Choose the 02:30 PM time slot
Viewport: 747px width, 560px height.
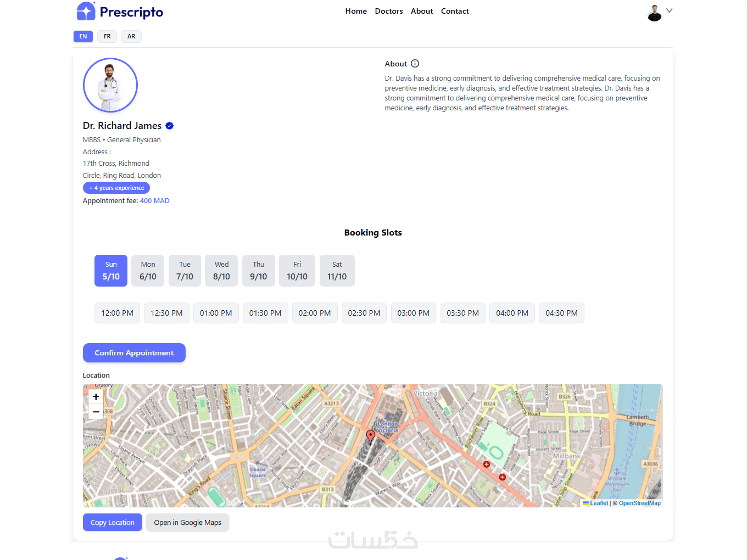coord(364,313)
